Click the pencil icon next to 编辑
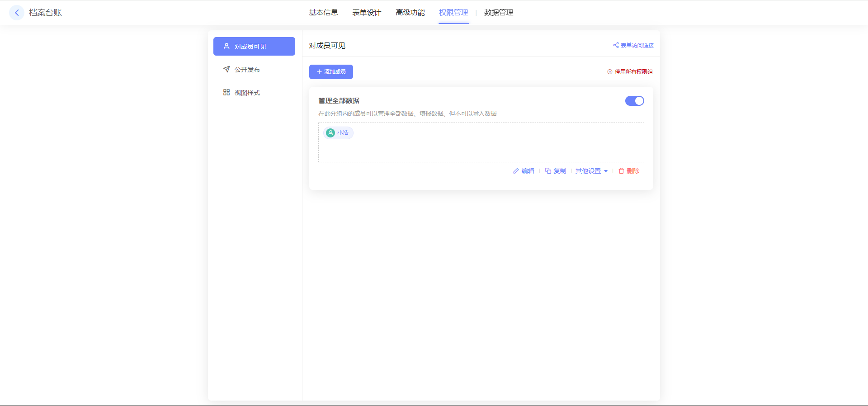This screenshot has width=868, height=406. (x=516, y=171)
